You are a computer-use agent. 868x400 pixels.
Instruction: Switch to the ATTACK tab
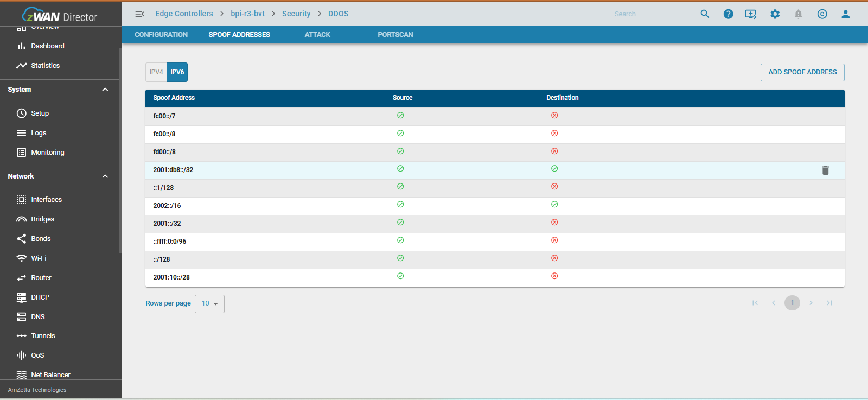[x=317, y=35]
